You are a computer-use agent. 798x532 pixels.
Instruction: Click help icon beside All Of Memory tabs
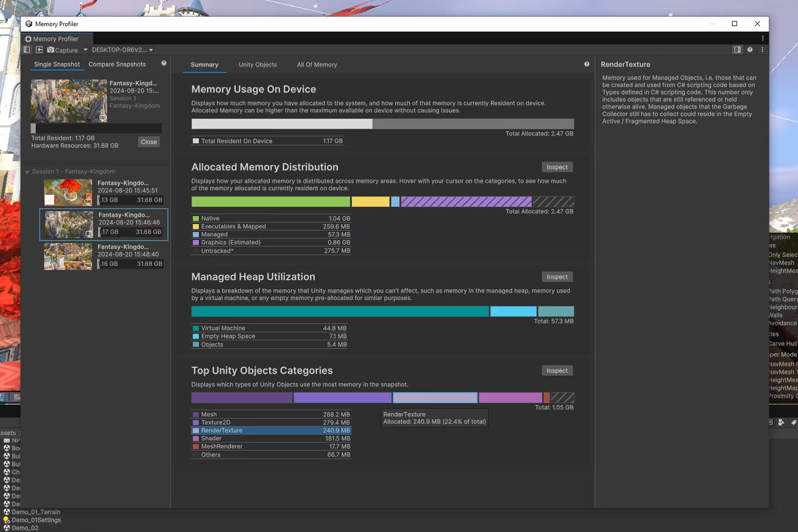tap(587, 65)
